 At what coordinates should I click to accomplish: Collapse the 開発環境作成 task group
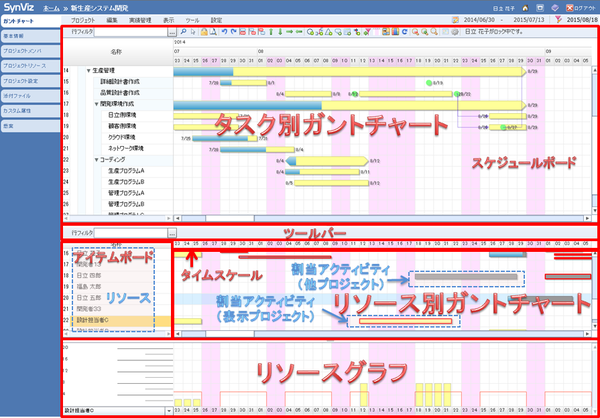coord(96,104)
